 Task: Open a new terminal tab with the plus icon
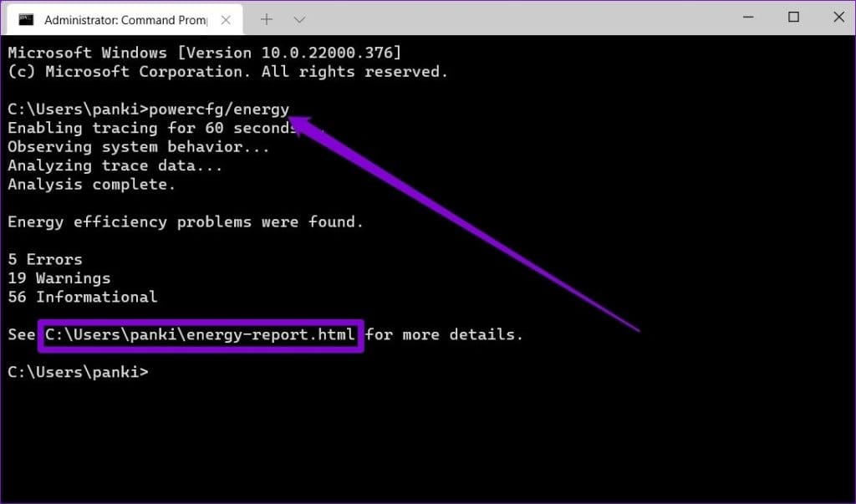tap(265, 18)
